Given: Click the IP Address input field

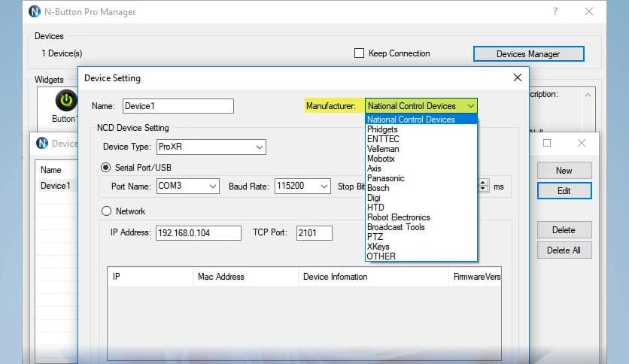Looking at the screenshot, I should tap(198, 233).
